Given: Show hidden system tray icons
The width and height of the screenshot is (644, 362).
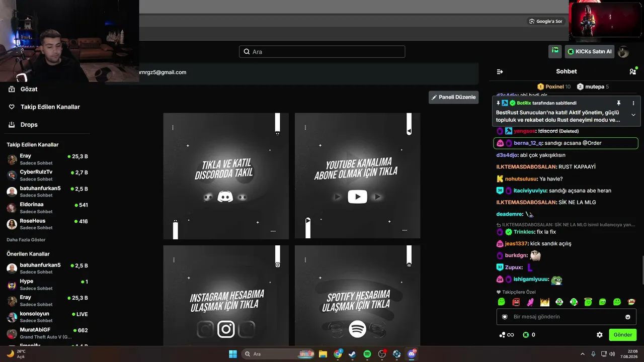Looking at the screenshot, I should click(583, 354).
